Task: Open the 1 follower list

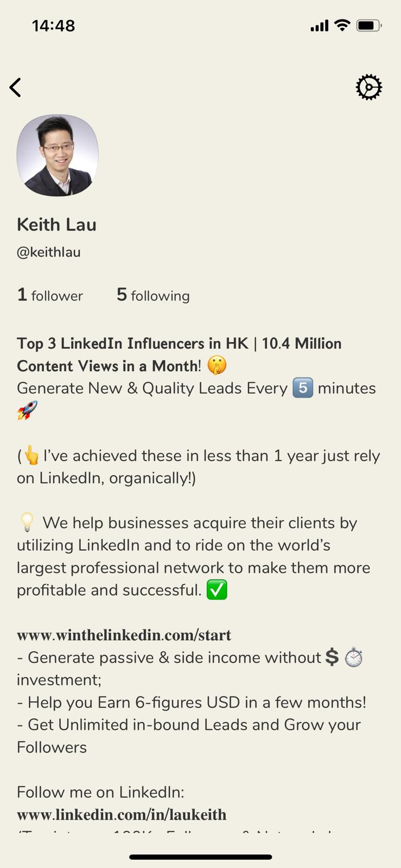Action: [50, 295]
